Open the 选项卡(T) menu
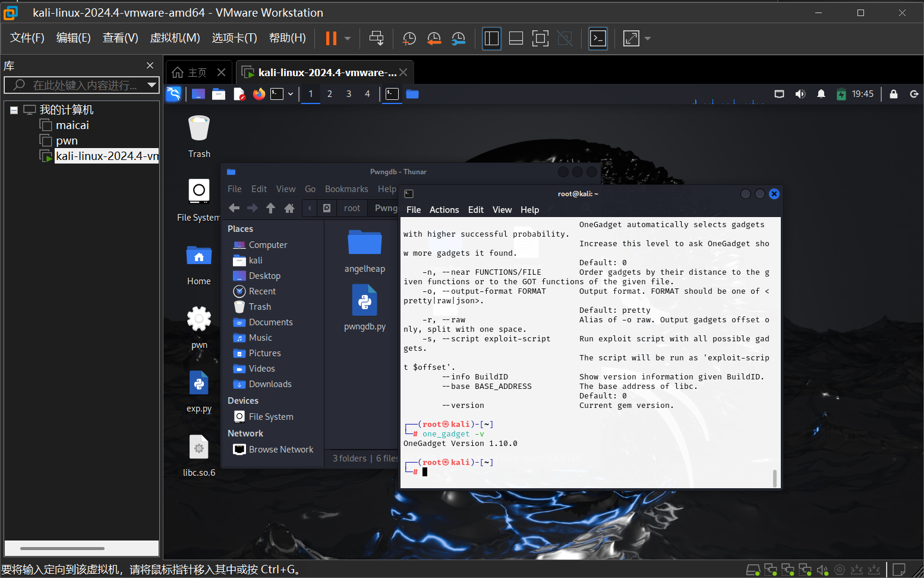This screenshot has height=578, width=924. (234, 38)
